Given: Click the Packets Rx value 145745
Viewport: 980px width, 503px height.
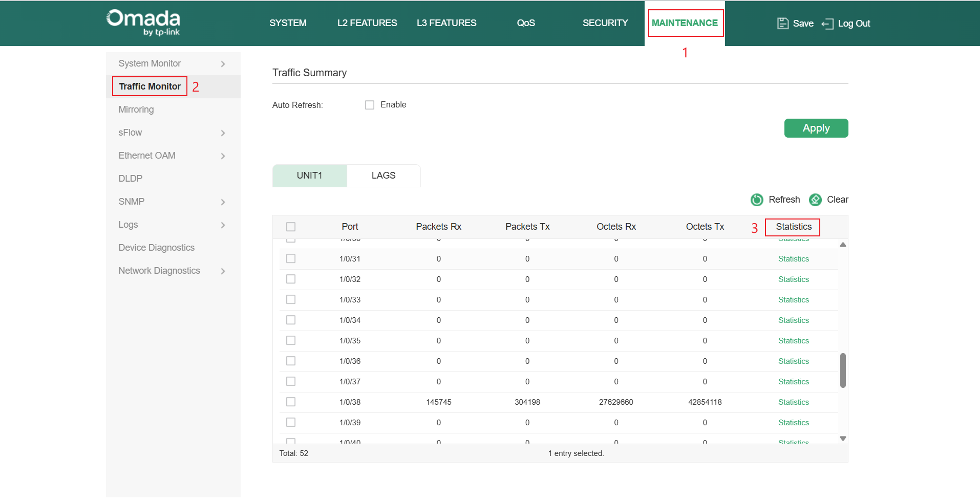Looking at the screenshot, I should [438, 402].
